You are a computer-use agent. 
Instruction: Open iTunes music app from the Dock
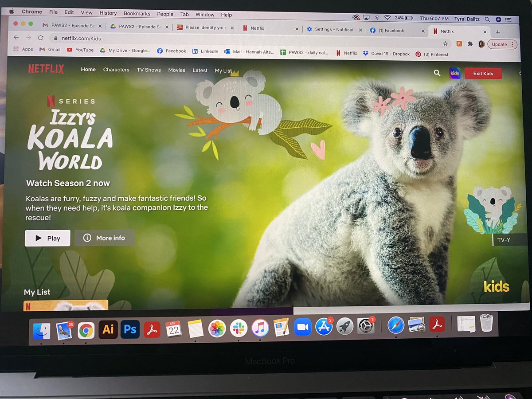(260, 328)
